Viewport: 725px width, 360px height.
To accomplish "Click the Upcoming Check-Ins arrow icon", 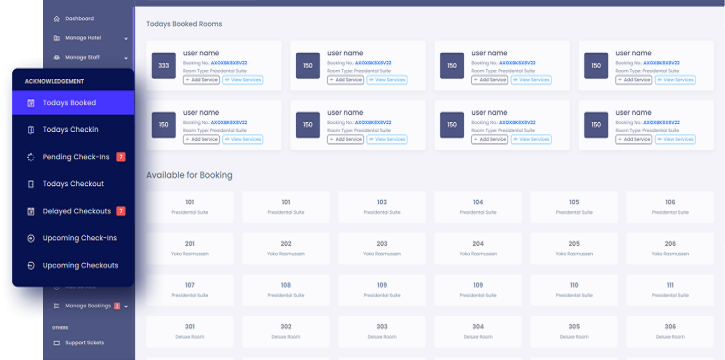I will pyautogui.click(x=31, y=238).
